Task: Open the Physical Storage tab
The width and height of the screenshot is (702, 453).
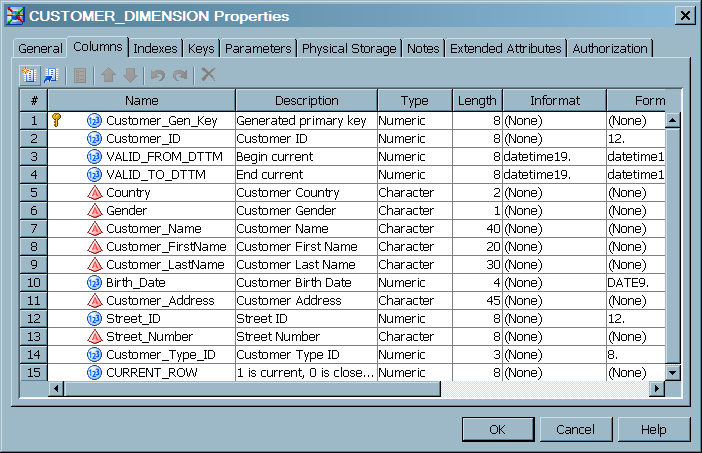Action: (x=349, y=48)
